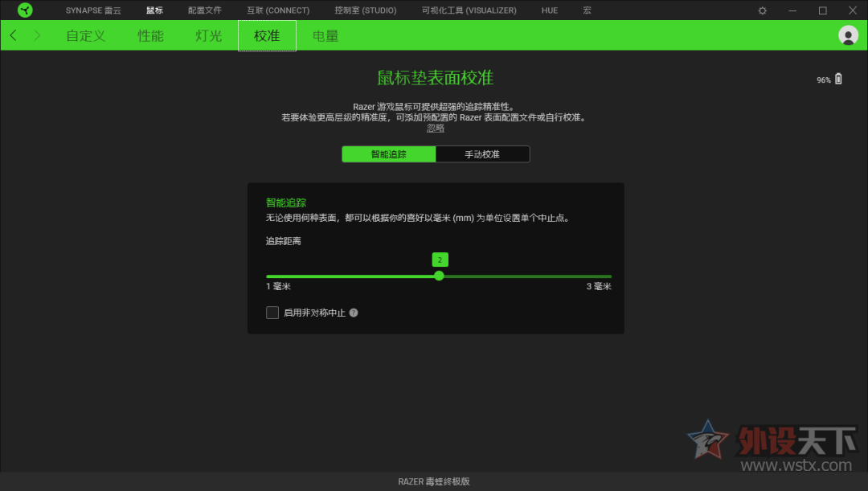Select the 智能追踪 mode toggle

pos(389,153)
